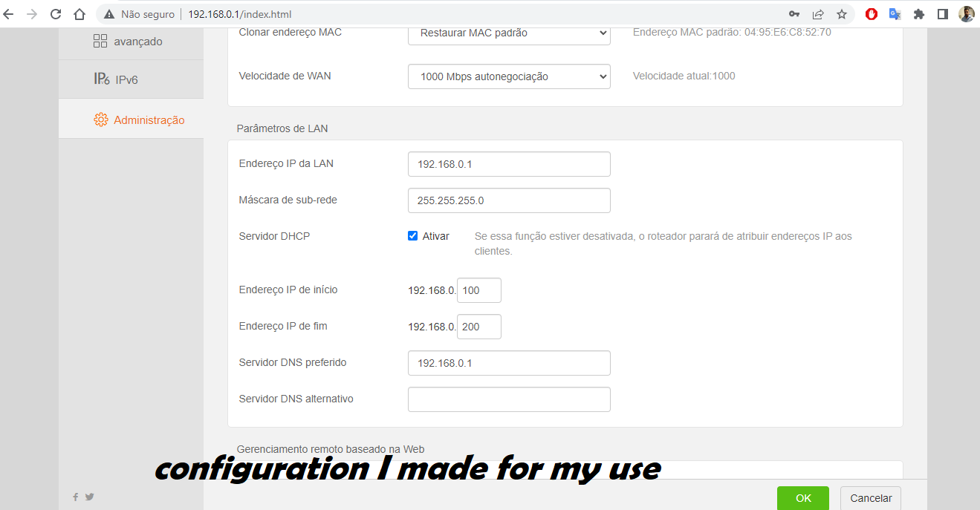Open the red Opera-style extension icon
Viewport: 980px width, 510px height.
coord(872,14)
